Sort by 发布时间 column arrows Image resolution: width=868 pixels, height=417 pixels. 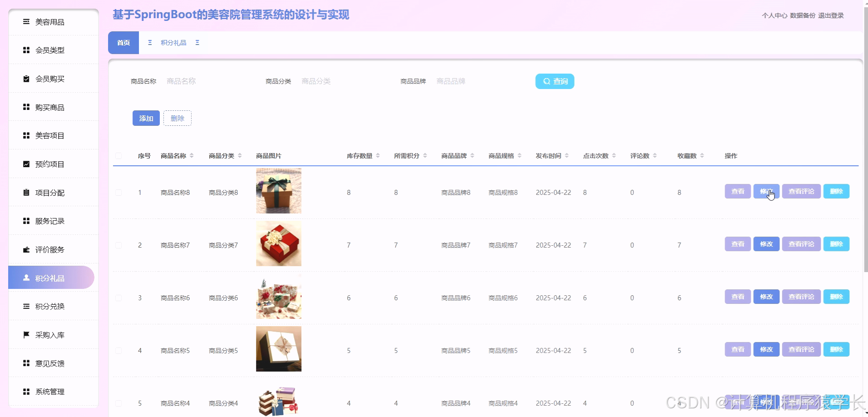coord(567,156)
